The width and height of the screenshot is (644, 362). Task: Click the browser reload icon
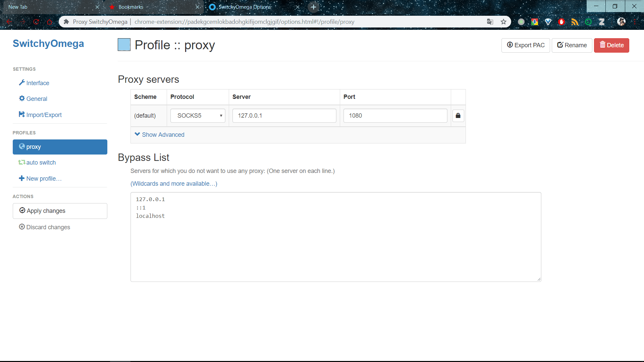tap(36, 22)
